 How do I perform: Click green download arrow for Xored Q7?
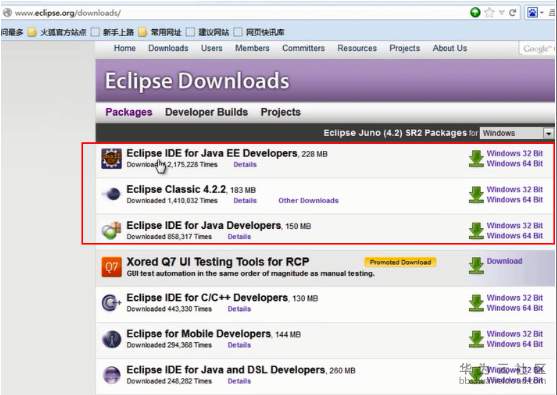[476, 266]
